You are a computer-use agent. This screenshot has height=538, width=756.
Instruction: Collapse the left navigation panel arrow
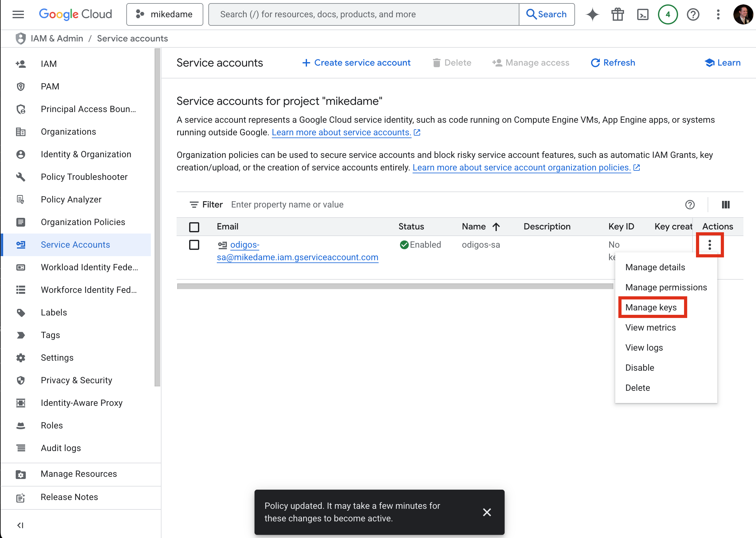[x=20, y=525]
